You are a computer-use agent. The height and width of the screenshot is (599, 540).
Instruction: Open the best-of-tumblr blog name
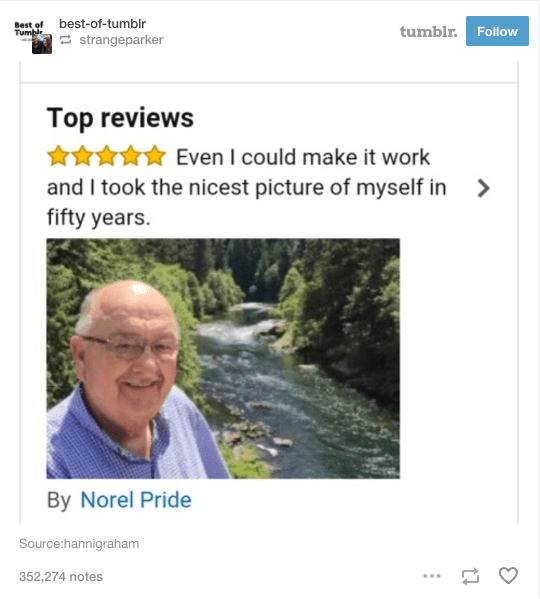click(102, 24)
